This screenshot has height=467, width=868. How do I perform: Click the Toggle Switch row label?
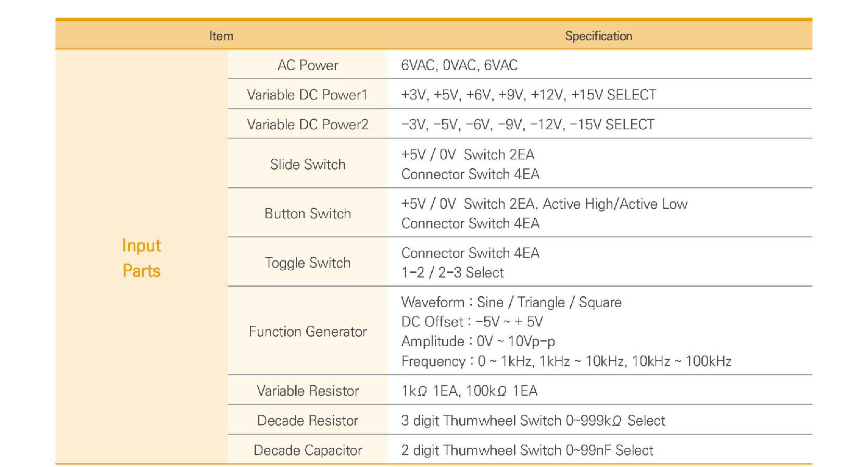point(308,263)
